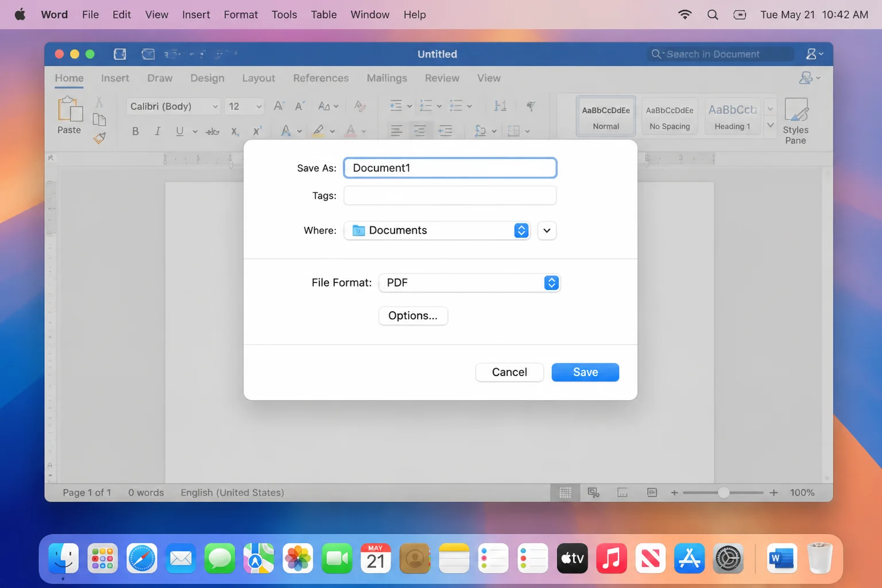Screen dimensions: 882x588
Task: Expand the styles gallery arrow
Action: [x=771, y=125]
